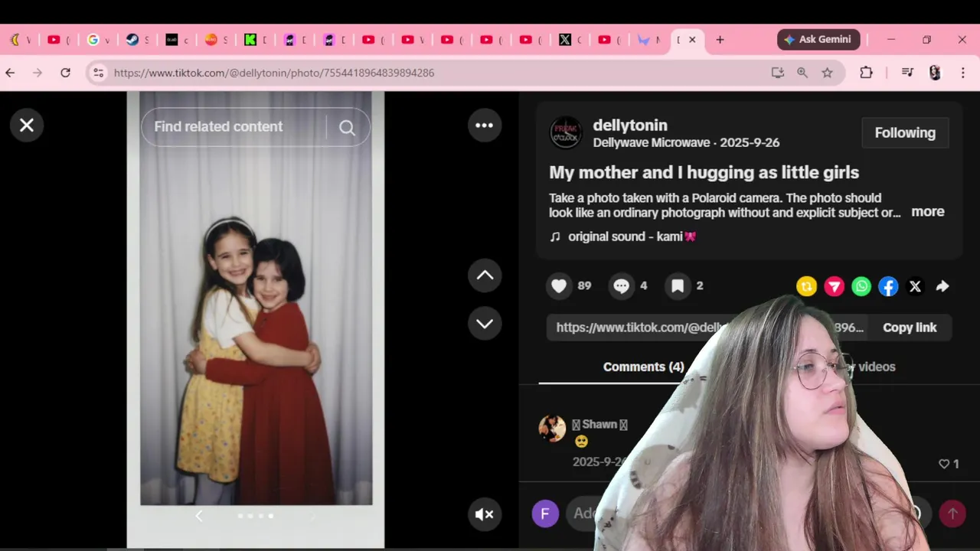
Task: Open dellytonin's profile avatar
Action: (x=567, y=133)
